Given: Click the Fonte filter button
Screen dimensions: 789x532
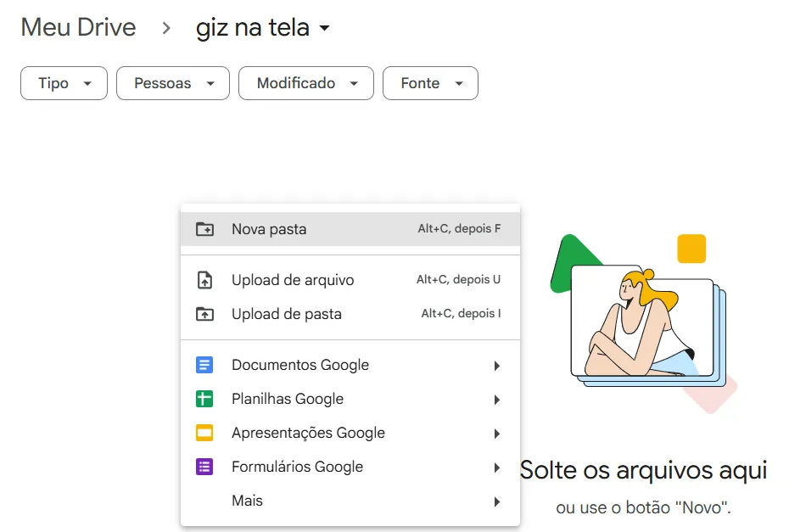Looking at the screenshot, I should pos(430,83).
